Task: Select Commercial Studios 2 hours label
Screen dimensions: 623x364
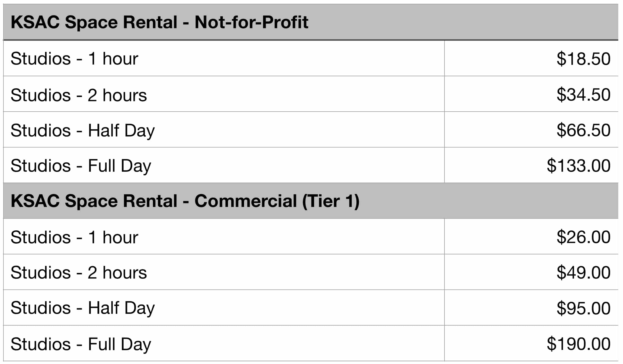Action: 79,273
